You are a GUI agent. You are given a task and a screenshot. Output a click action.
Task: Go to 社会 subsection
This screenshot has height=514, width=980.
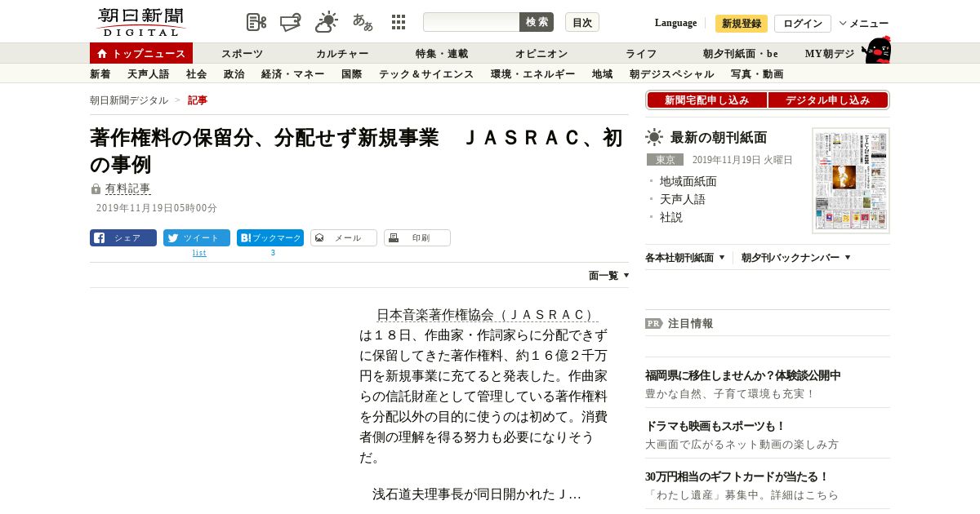click(196, 74)
